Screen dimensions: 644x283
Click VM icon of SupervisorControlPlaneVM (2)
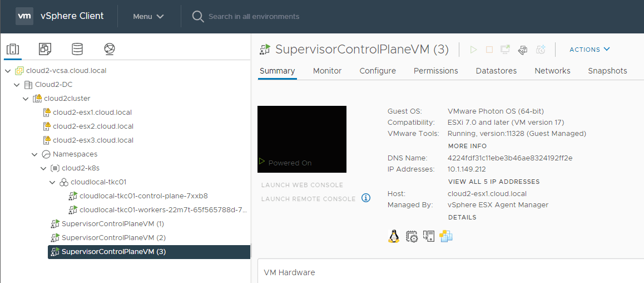tap(55, 238)
